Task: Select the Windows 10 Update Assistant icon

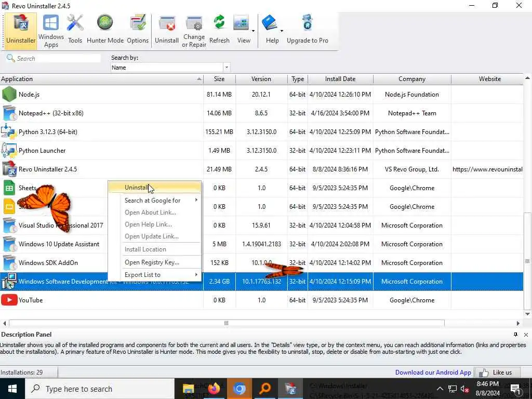Action: click(x=9, y=244)
